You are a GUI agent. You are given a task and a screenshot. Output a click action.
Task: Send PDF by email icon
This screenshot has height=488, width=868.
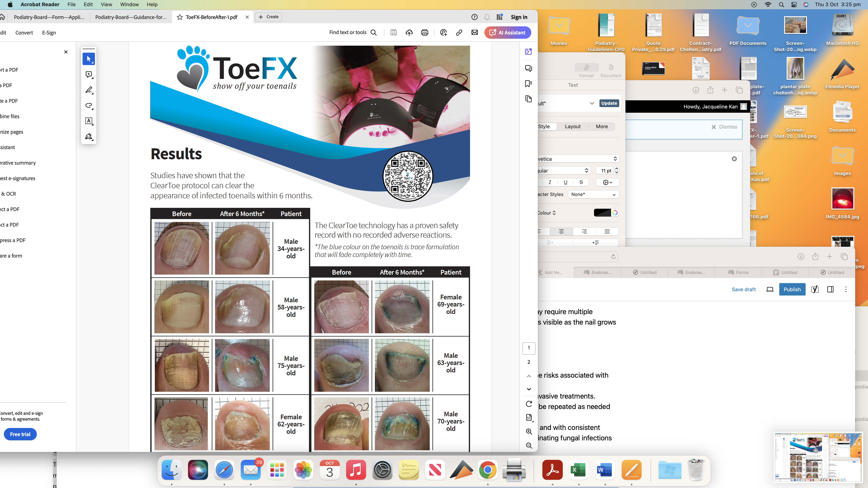(x=474, y=32)
